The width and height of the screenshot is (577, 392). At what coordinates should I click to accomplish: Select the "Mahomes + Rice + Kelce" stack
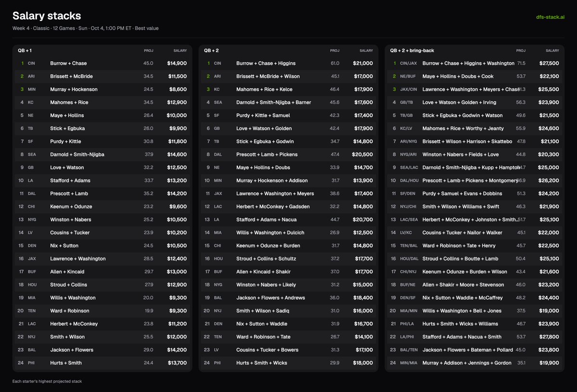[264, 89]
